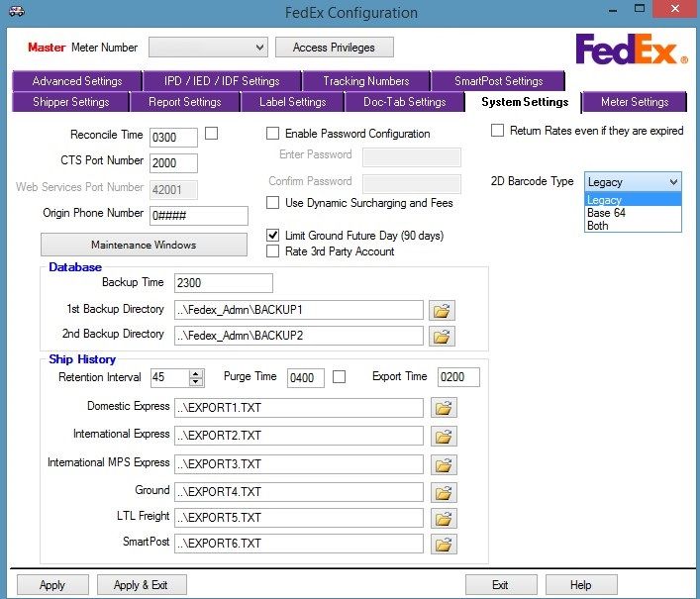Check Rate 3rd Party Account
This screenshot has width=700, height=599.
coord(272,251)
